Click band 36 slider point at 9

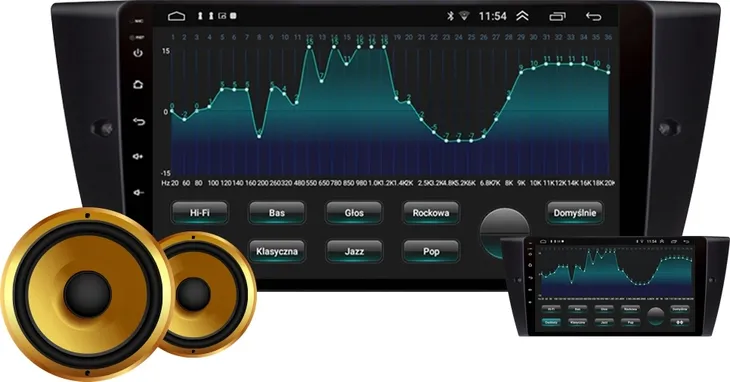(x=608, y=73)
